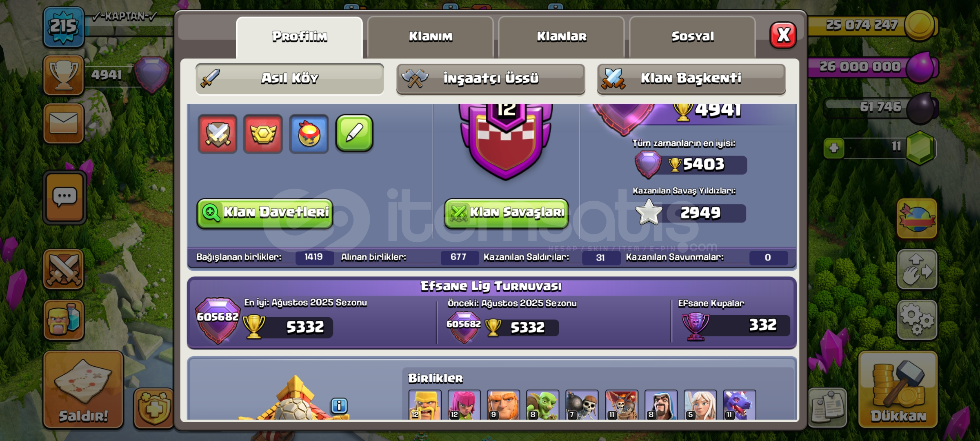Image resolution: width=980 pixels, height=441 pixels.
Task: Add gems with the green plus button
Action: [834, 148]
